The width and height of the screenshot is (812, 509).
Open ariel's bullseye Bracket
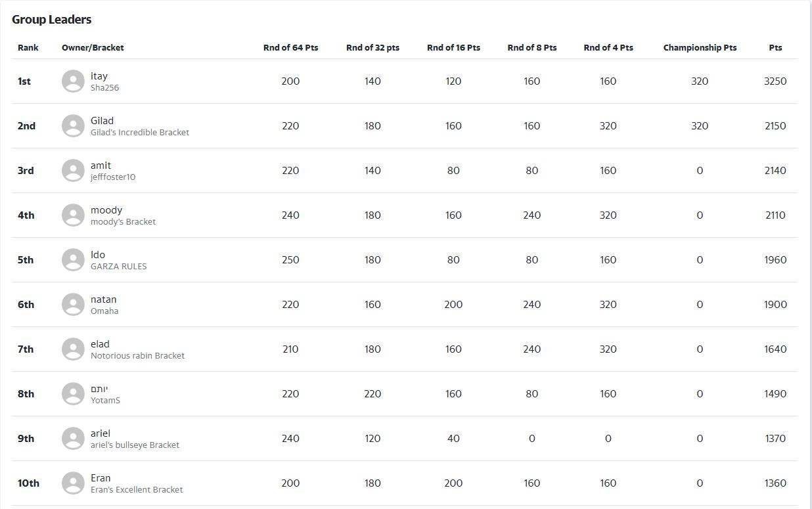coord(135,445)
